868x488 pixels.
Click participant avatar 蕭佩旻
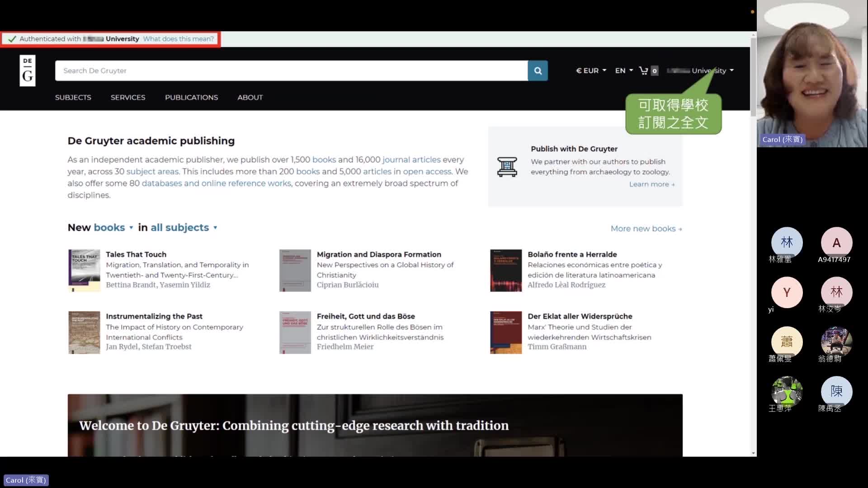(787, 342)
